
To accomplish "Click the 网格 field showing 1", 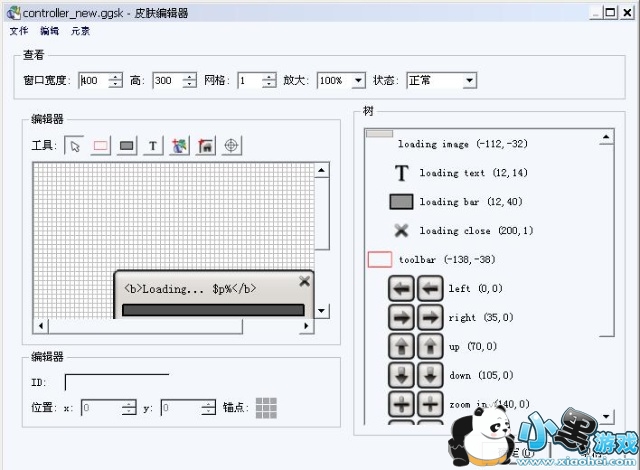I will (x=250, y=80).
